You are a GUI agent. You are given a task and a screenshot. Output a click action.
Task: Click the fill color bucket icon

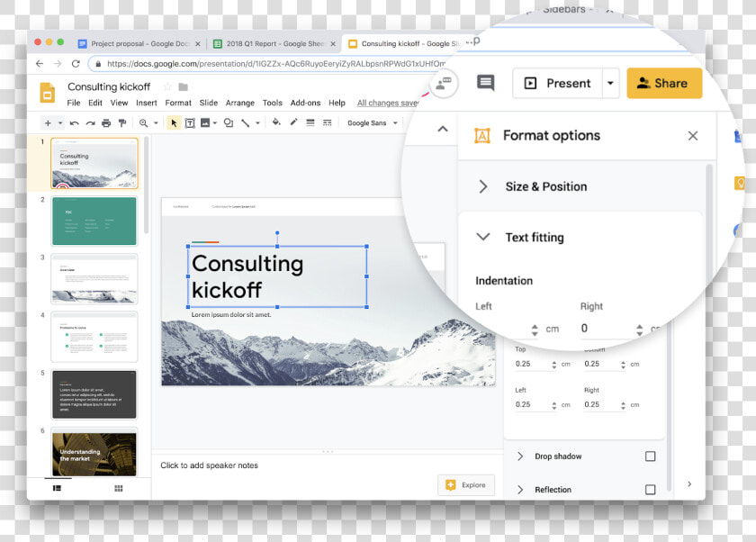276,122
